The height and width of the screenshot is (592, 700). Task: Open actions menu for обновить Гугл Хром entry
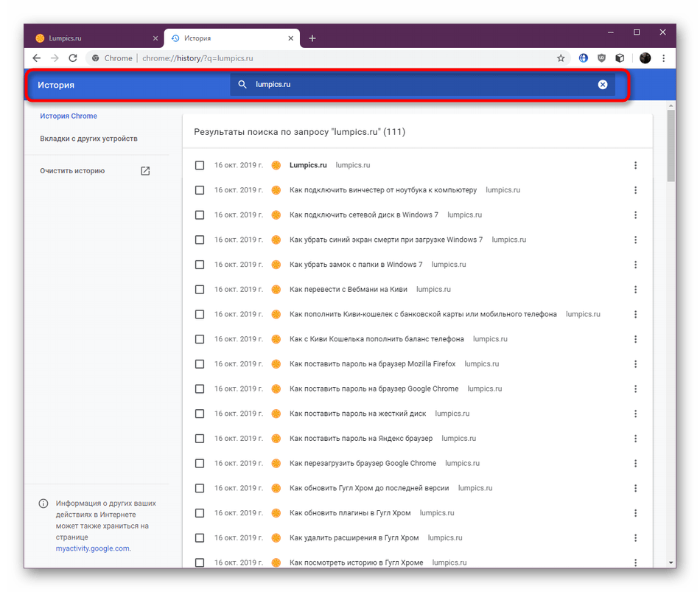(635, 488)
